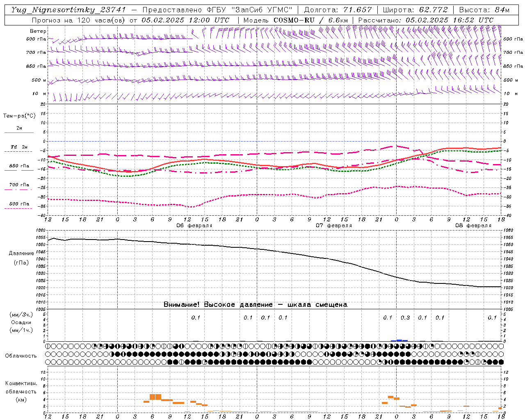525x420 pixels.
Task: Click the model name COSMO-RU / 6.6км
Action: 310,20
